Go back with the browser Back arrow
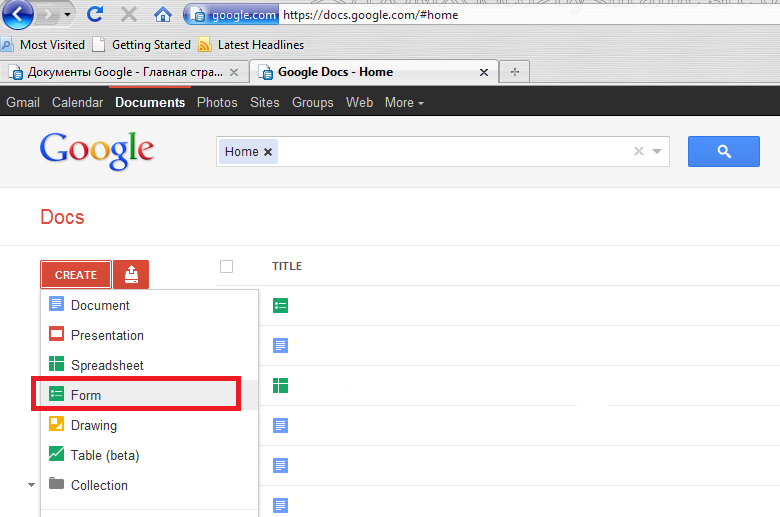This screenshot has height=517, width=780. coord(17,14)
